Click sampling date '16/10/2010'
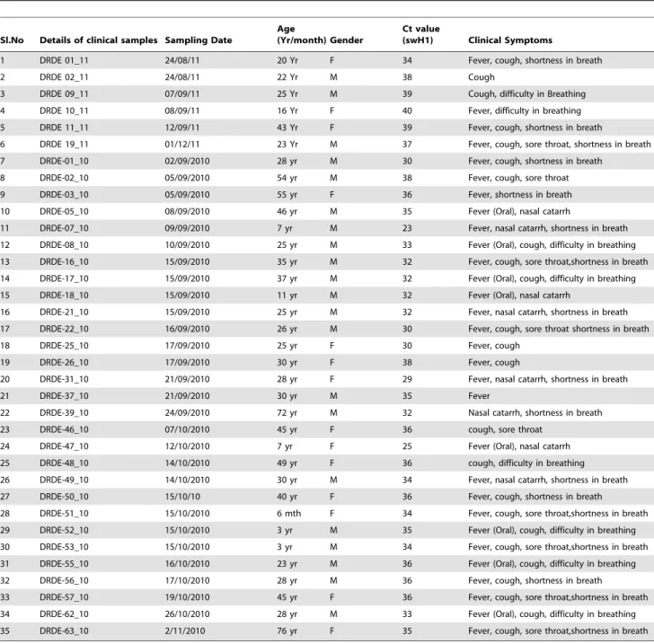This screenshot has height=644, width=654. 187,563
